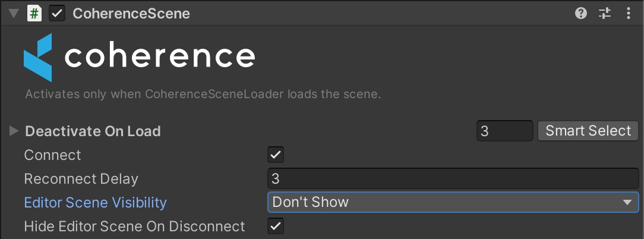This screenshot has height=239, width=644.
Task: Click the Reconnect Delay label
Action: tap(81, 178)
